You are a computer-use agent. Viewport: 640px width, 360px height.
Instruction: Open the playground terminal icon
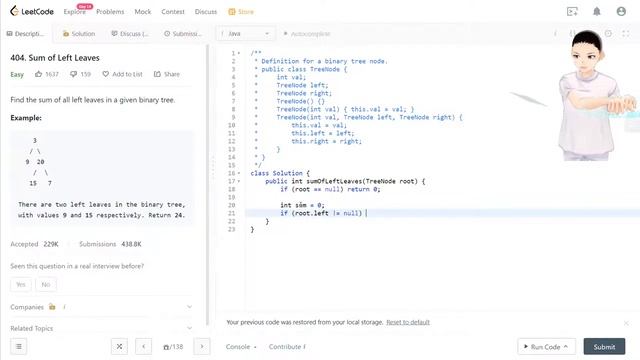pos(572,11)
